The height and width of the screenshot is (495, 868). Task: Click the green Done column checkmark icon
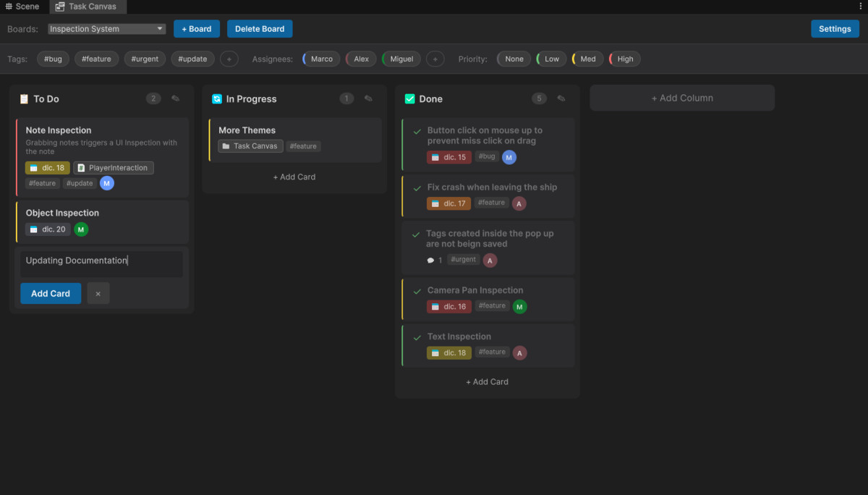pyautogui.click(x=409, y=98)
